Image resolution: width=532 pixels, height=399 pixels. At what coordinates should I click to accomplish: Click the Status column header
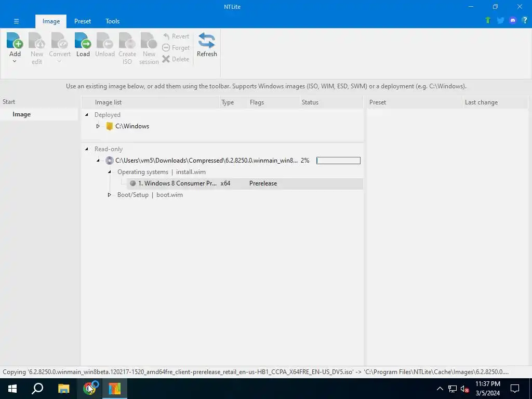click(331, 102)
